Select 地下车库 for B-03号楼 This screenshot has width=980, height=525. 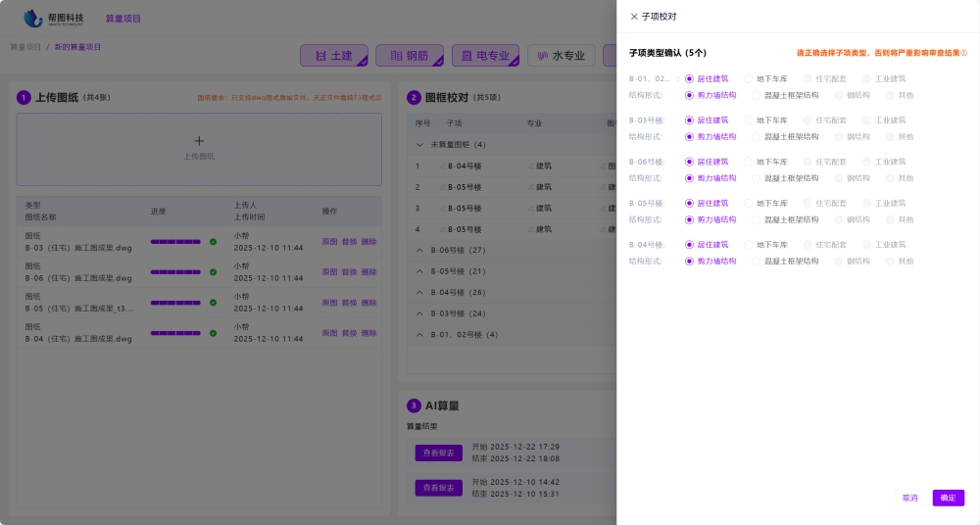tap(750, 120)
